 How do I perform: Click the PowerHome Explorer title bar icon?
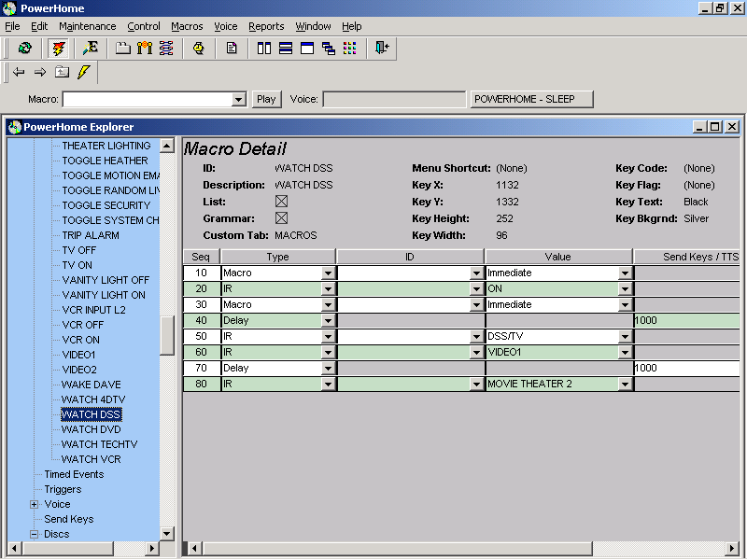(x=15, y=127)
